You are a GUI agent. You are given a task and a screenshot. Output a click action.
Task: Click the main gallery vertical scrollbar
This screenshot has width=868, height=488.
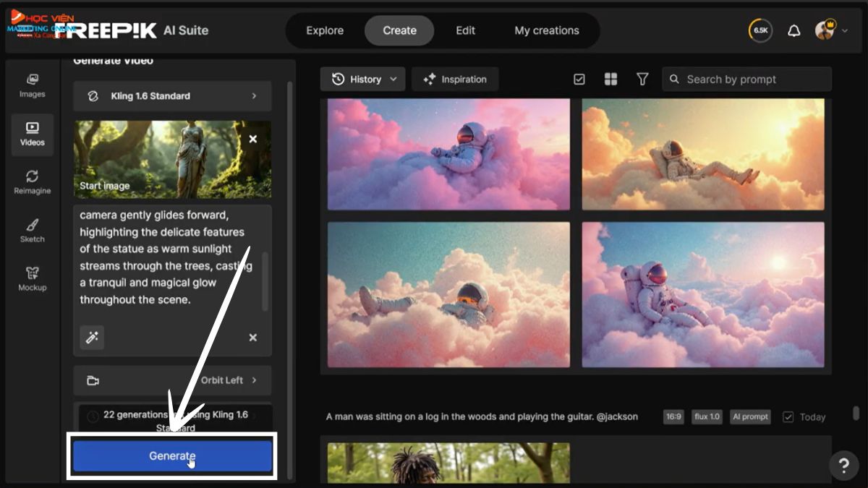coord(856,413)
